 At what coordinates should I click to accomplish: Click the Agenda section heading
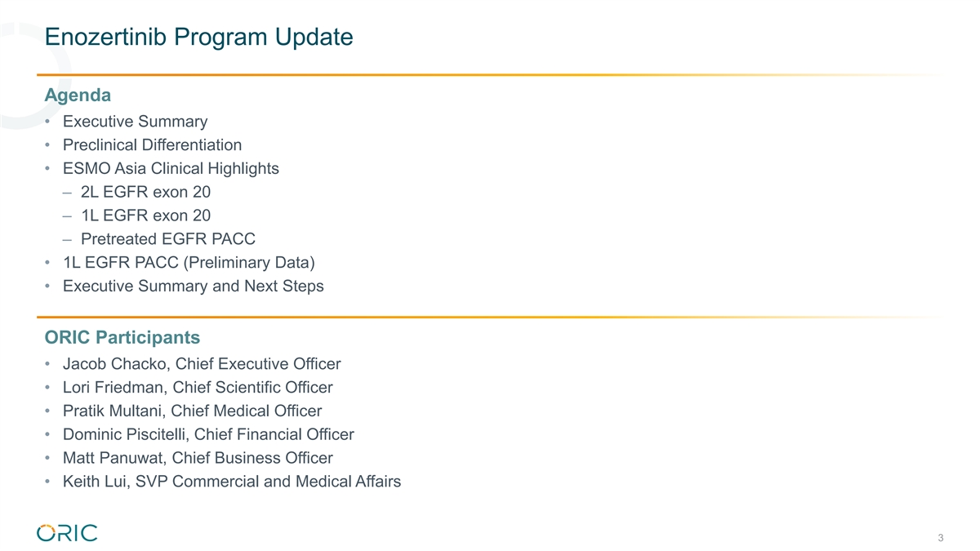[x=78, y=96]
